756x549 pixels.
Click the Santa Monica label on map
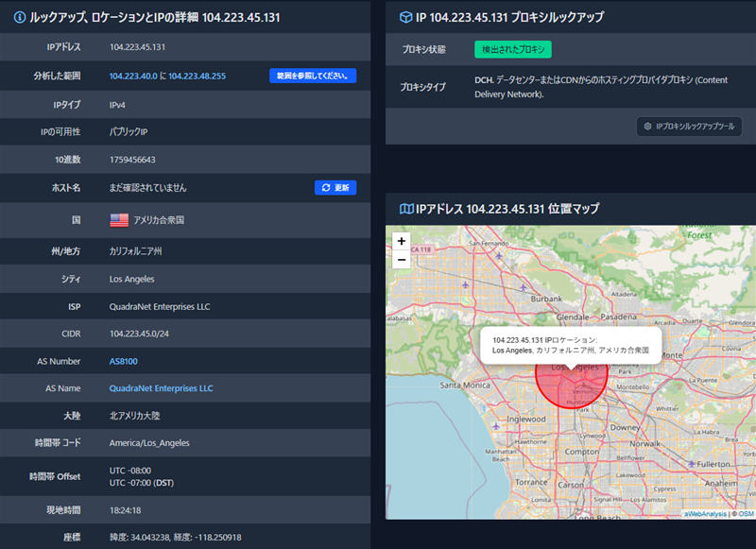pos(465,386)
